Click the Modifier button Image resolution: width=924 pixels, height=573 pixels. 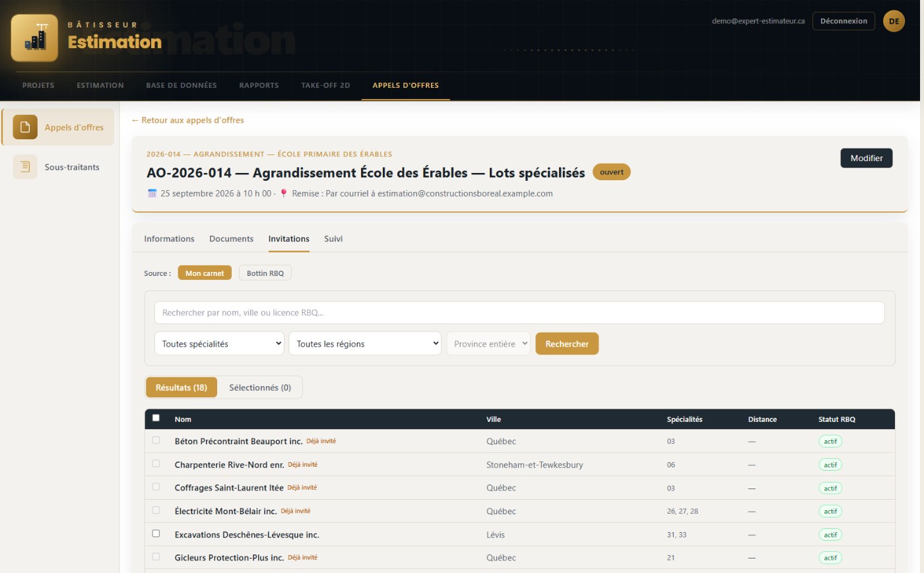[867, 158]
